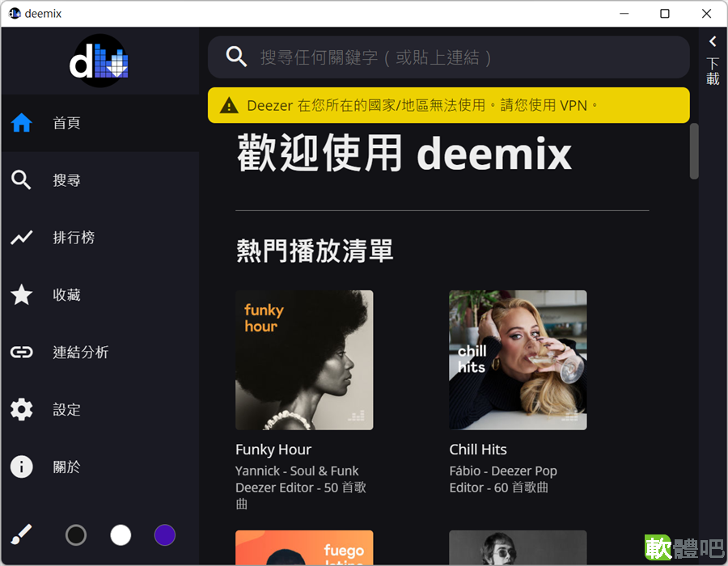Screen dimensions: 728x566
Task: Click the deemix logo in sidebar
Action: (x=99, y=61)
